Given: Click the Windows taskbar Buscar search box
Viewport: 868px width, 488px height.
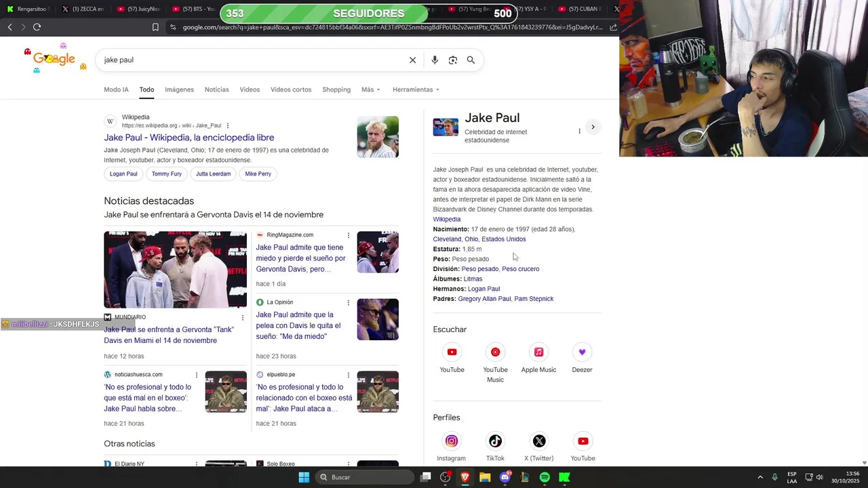Looking at the screenshot, I should point(366,477).
